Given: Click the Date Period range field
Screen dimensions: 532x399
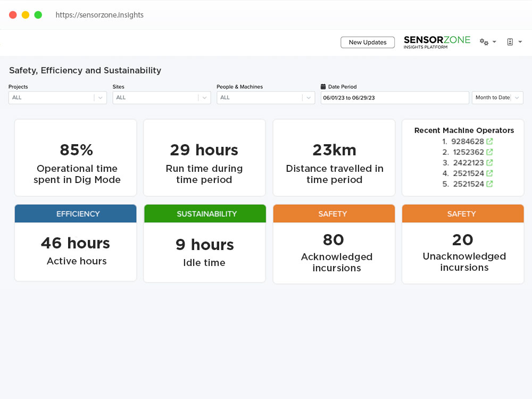Looking at the screenshot, I should point(395,97).
